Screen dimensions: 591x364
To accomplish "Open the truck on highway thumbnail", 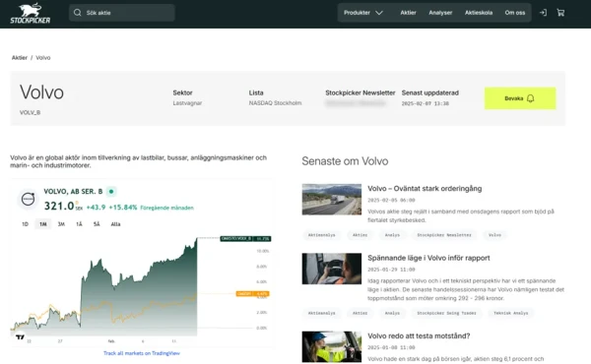I will point(332,200).
